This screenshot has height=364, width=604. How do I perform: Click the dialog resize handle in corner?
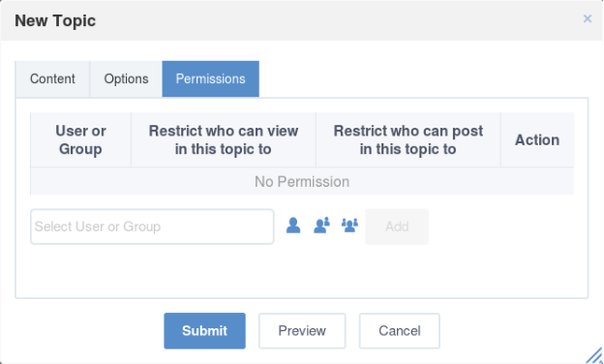click(x=594, y=355)
